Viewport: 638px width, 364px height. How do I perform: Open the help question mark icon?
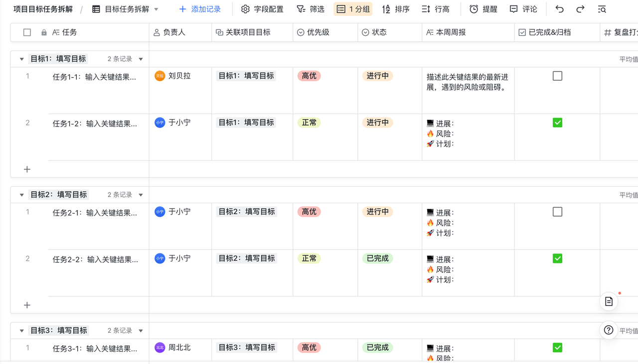(x=609, y=330)
